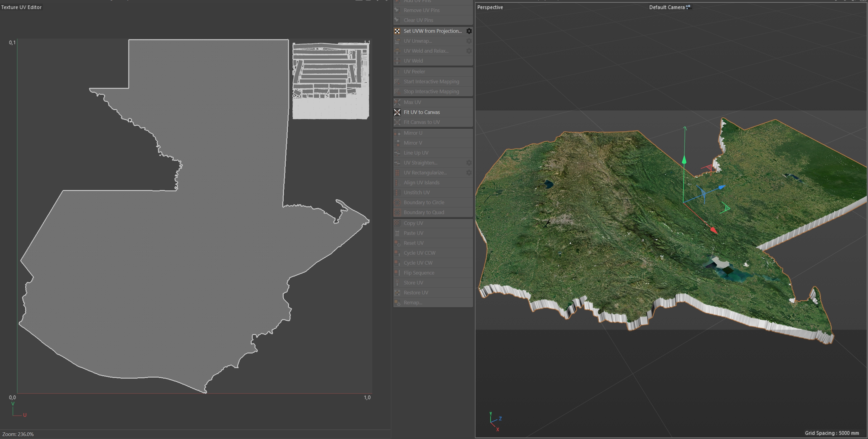Select the Remap command
Image resolution: width=868 pixels, height=439 pixels.
point(413,302)
